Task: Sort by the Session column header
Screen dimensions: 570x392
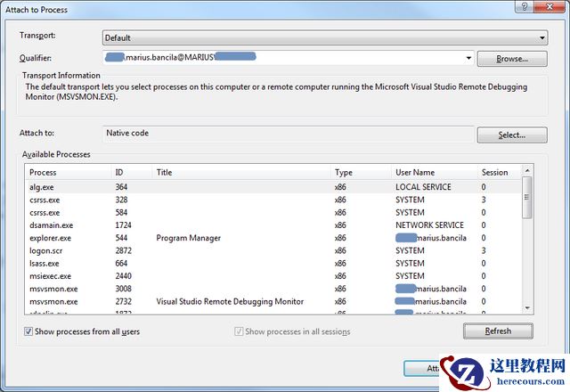Action: tap(499, 172)
